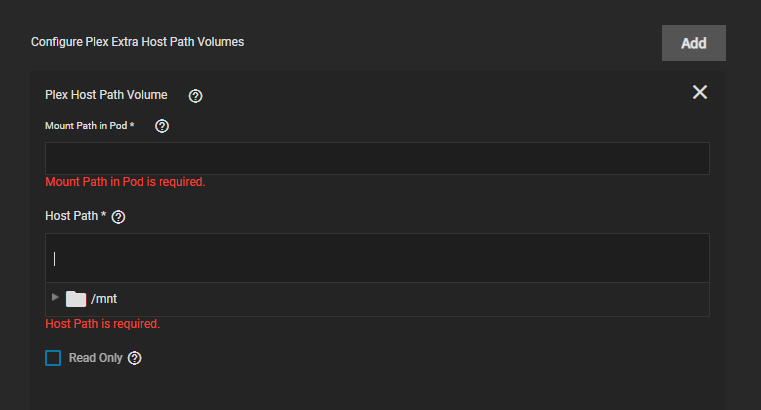Click the /mnt folder icon
This screenshot has width=761, height=410.
coord(76,299)
